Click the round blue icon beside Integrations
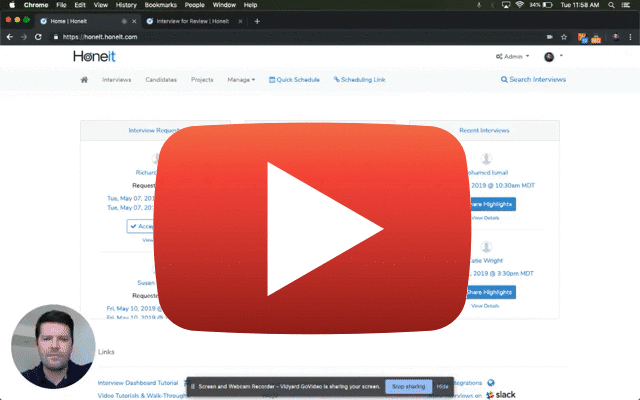The width and height of the screenshot is (640, 400). (x=491, y=382)
